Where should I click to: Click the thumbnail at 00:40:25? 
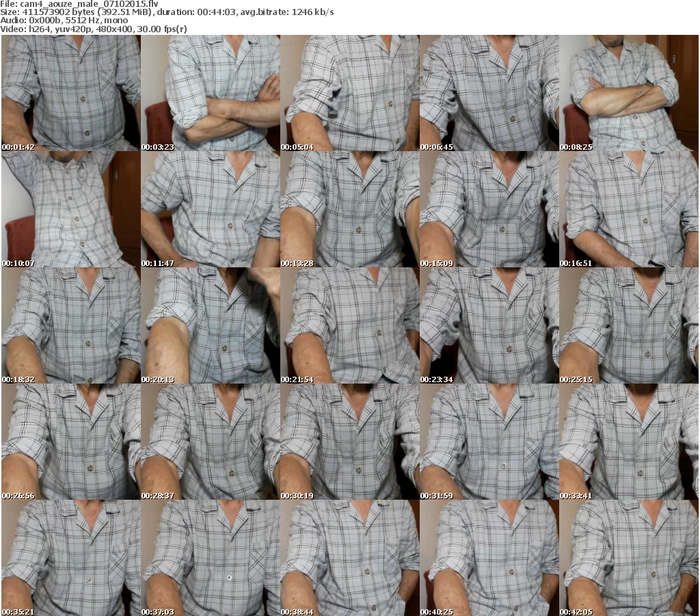point(489,558)
